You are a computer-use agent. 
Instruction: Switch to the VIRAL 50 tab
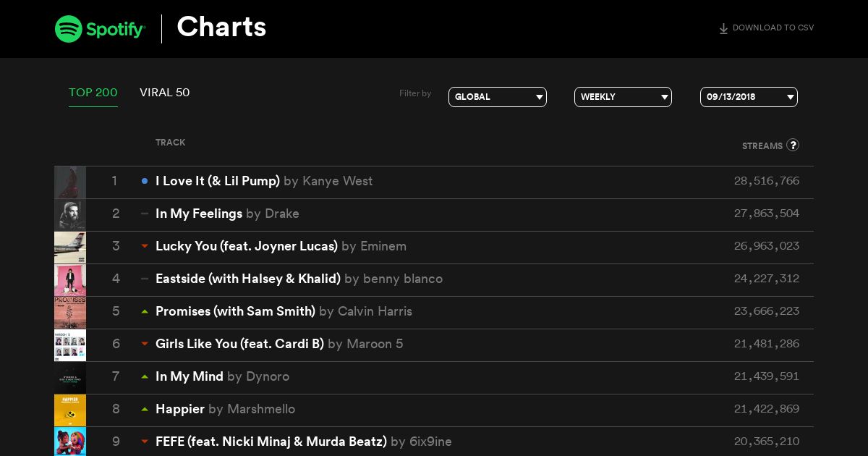[x=165, y=93]
